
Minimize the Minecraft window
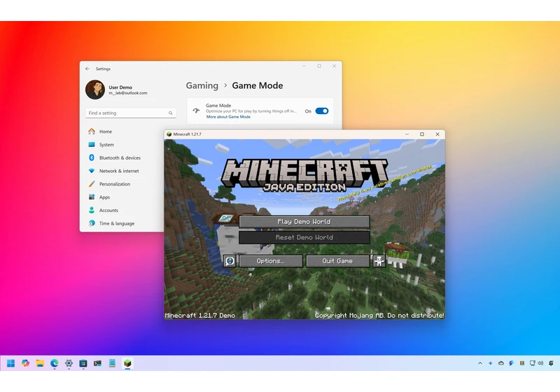click(x=407, y=134)
